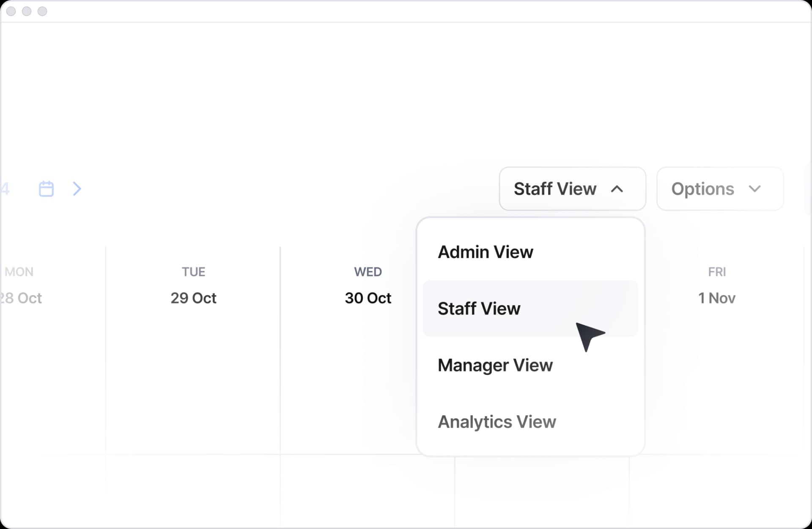Switch to Manager View

pyautogui.click(x=495, y=365)
